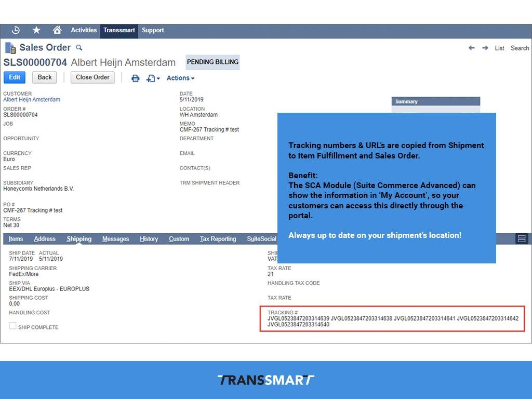Open the Support menu
The width and height of the screenshot is (532, 399).
(x=153, y=30)
